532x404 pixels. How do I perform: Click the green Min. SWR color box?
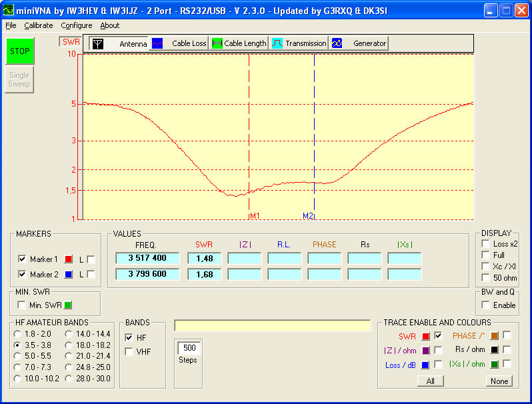coord(67,305)
